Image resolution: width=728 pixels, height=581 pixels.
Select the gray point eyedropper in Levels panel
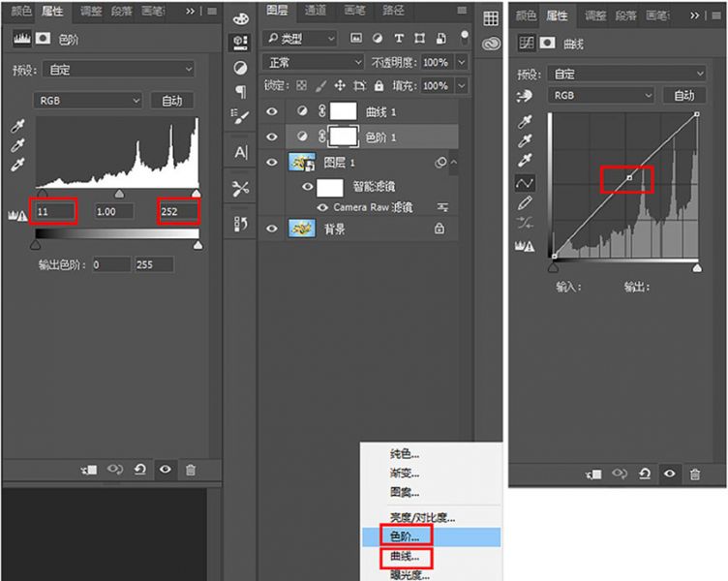pyautogui.click(x=17, y=145)
